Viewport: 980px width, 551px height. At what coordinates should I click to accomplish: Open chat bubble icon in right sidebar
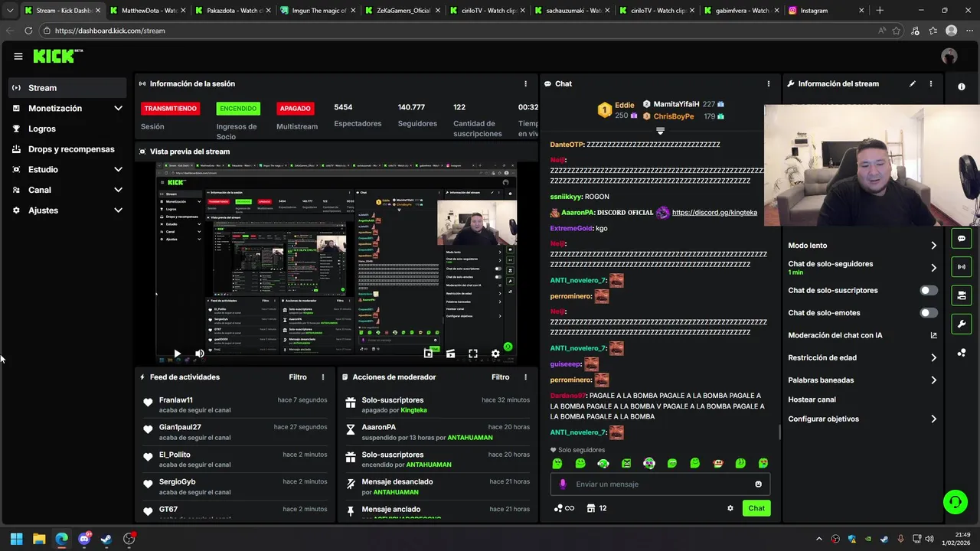pyautogui.click(x=962, y=238)
